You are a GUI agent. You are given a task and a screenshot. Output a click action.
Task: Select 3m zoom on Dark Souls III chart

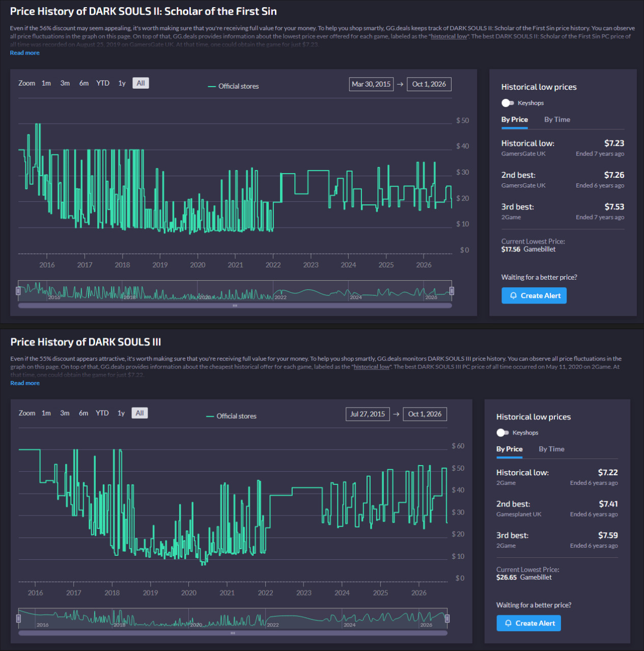point(65,413)
